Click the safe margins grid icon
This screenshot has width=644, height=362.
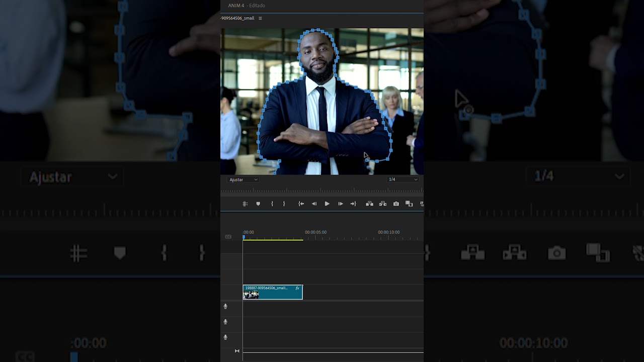click(245, 204)
